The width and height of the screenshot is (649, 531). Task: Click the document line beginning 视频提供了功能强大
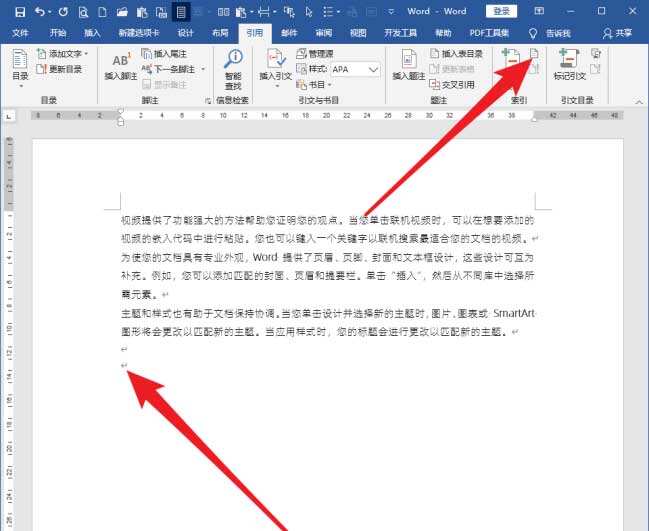[328, 220]
